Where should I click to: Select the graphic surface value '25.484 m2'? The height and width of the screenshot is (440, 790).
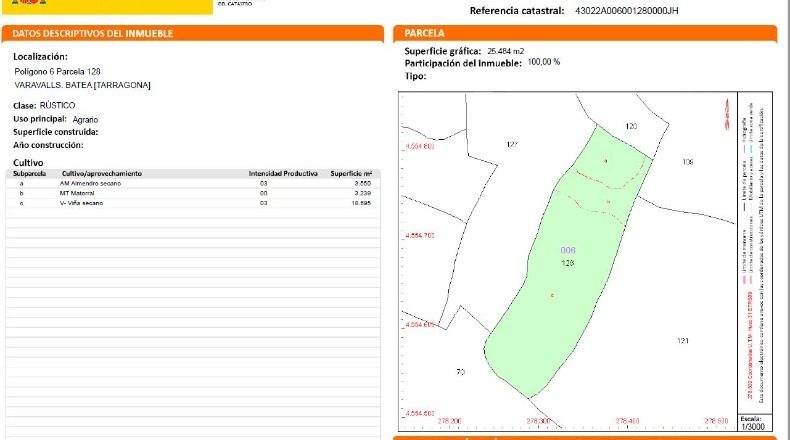(506, 51)
